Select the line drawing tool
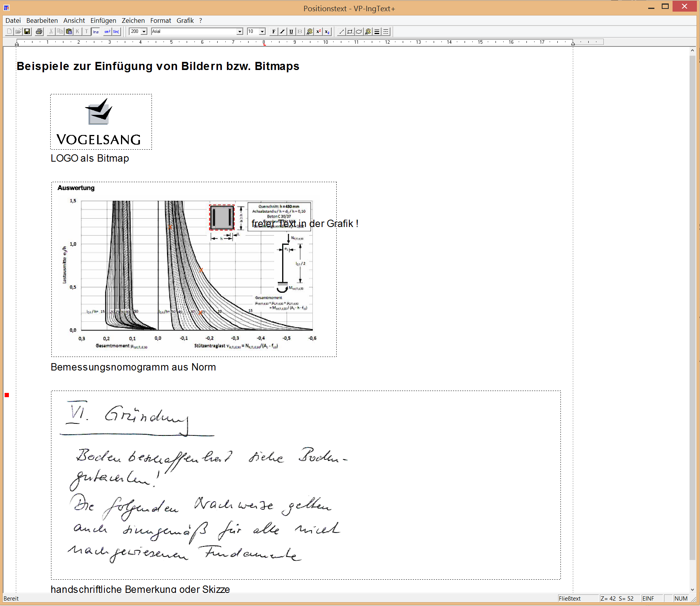Screen dimensions: 700x606 pos(341,32)
